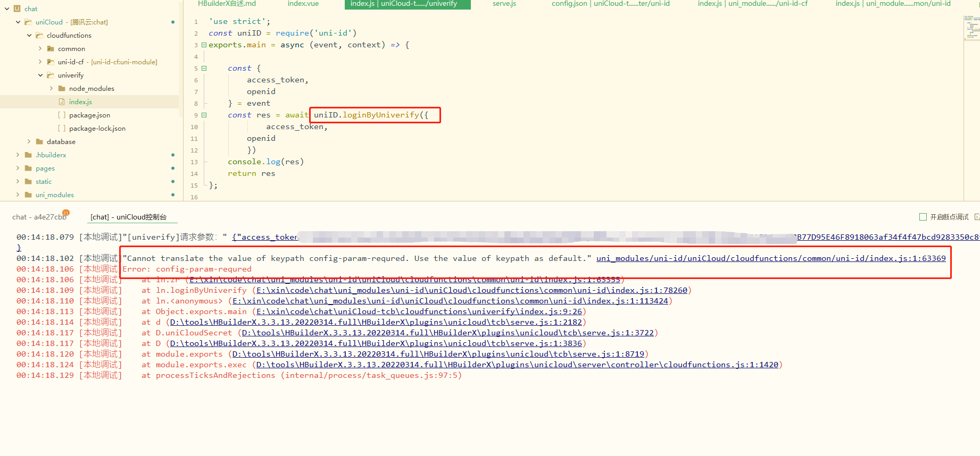Open univerify index.js:9:26 stack trace link
This screenshot has width=980, height=456.
pos(419,311)
